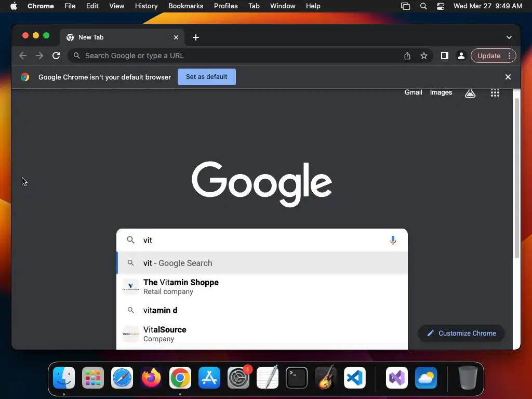Open the Window menu
The image size is (532, 399).
(x=283, y=6)
